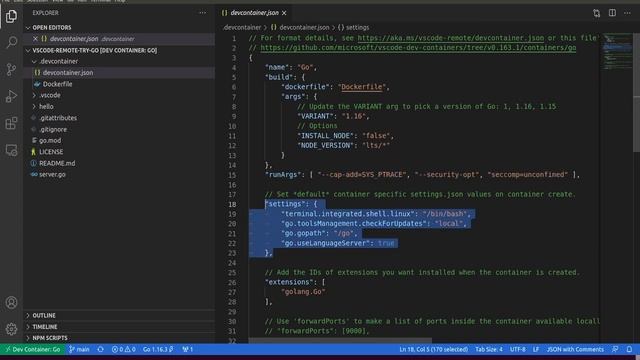Split the editor right
The height and width of the screenshot is (360, 640).
click(612, 13)
